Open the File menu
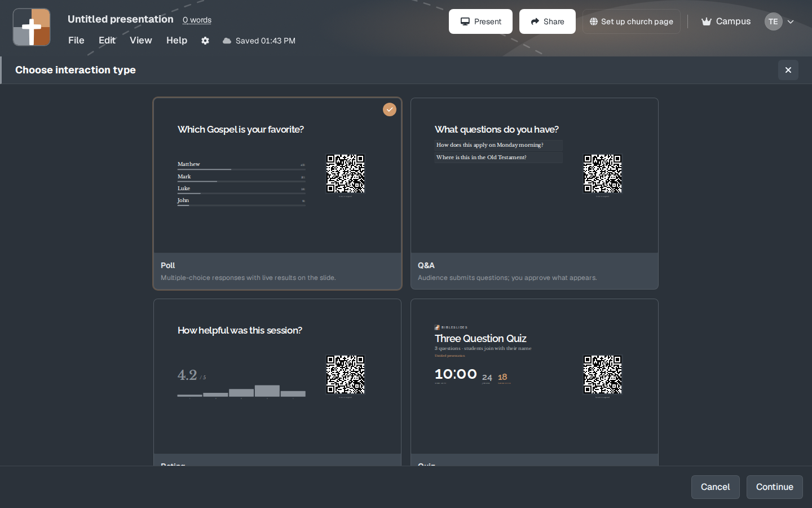This screenshot has width=812, height=508. pos(76,40)
